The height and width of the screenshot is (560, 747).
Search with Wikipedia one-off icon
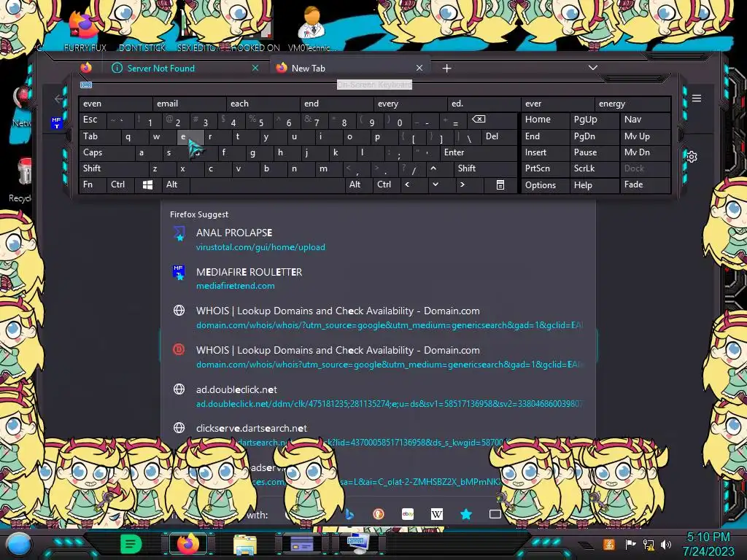437,514
